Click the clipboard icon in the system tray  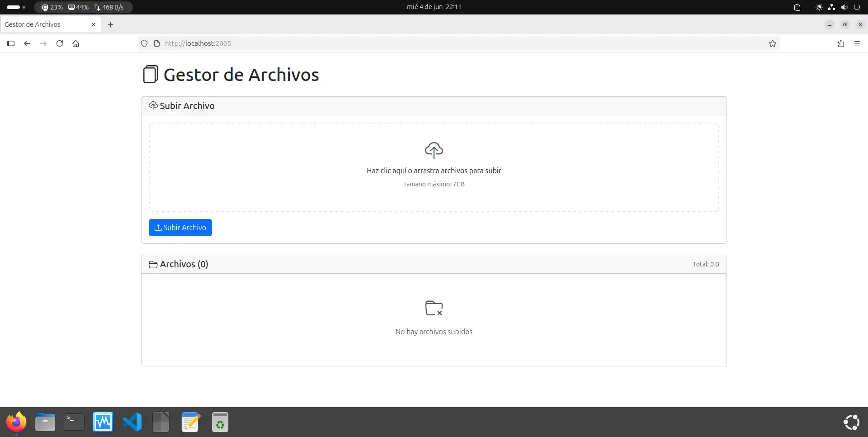pyautogui.click(x=797, y=7)
